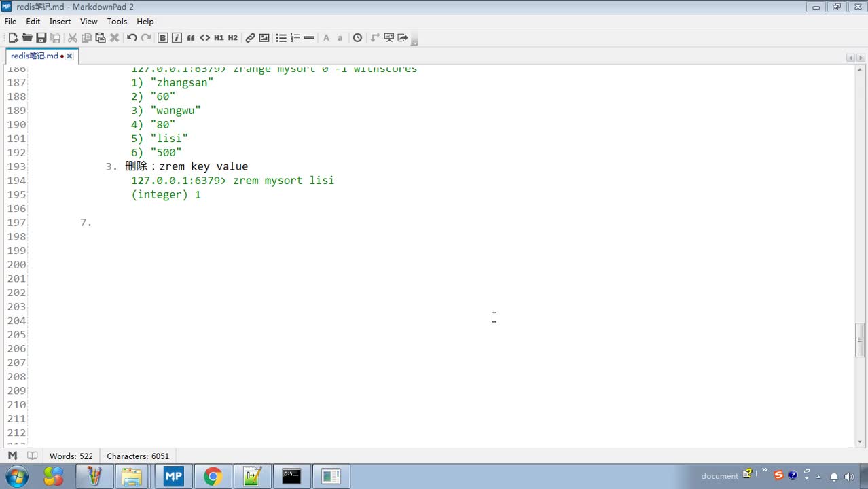Viewport: 868px width, 489px height.
Task: Apply italic formatting
Action: [177, 38]
